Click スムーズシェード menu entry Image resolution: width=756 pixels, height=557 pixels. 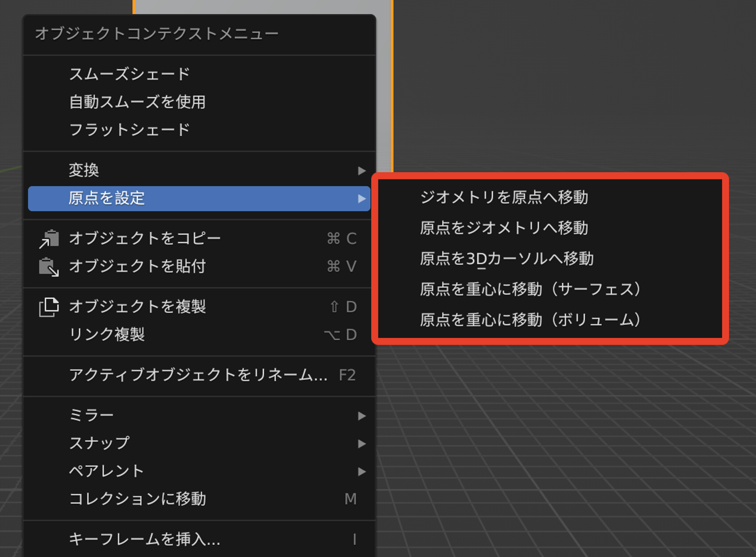pyautogui.click(x=199, y=74)
